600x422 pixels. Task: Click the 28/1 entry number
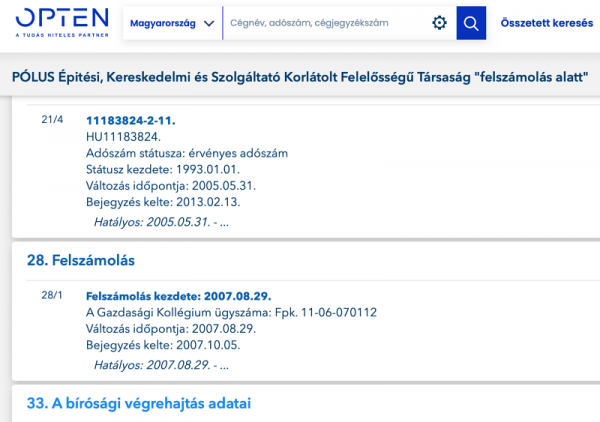pos(52,295)
